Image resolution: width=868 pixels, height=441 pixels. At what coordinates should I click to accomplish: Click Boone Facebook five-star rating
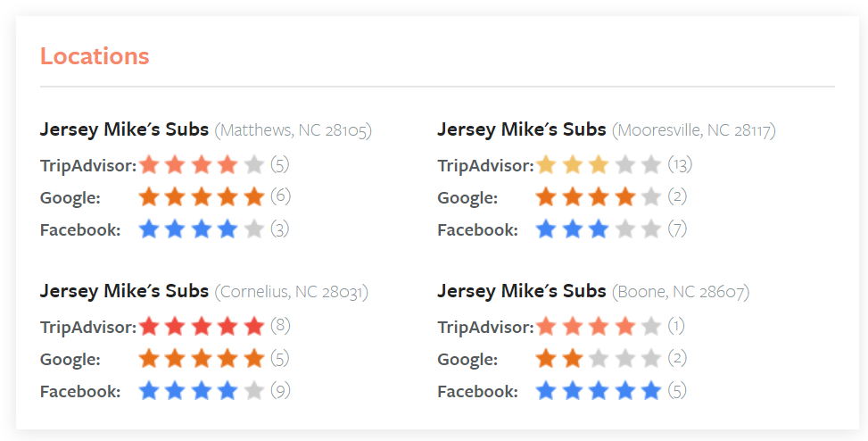click(599, 391)
